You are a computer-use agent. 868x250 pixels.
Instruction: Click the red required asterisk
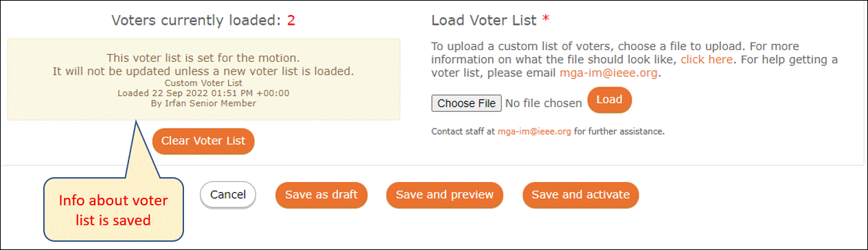pyautogui.click(x=544, y=19)
